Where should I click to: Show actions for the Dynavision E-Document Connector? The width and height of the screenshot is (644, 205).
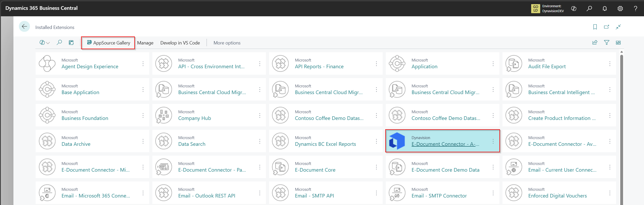point(493,141)
